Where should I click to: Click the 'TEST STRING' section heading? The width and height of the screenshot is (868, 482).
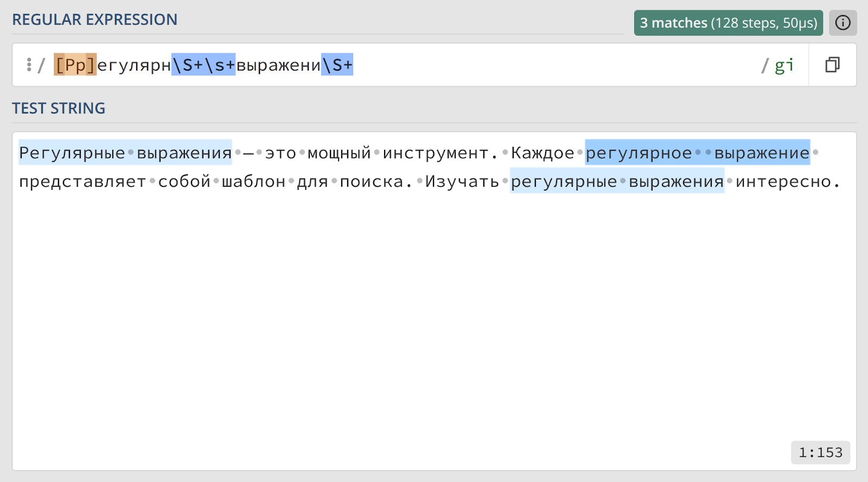click(x=59, y=108)
